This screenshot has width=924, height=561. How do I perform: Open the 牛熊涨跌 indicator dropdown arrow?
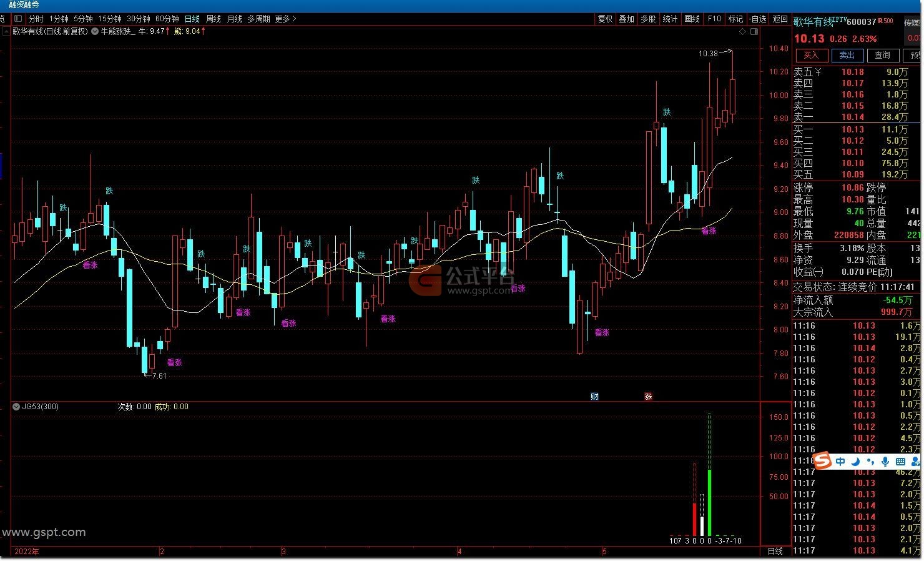tap(95, 31)
